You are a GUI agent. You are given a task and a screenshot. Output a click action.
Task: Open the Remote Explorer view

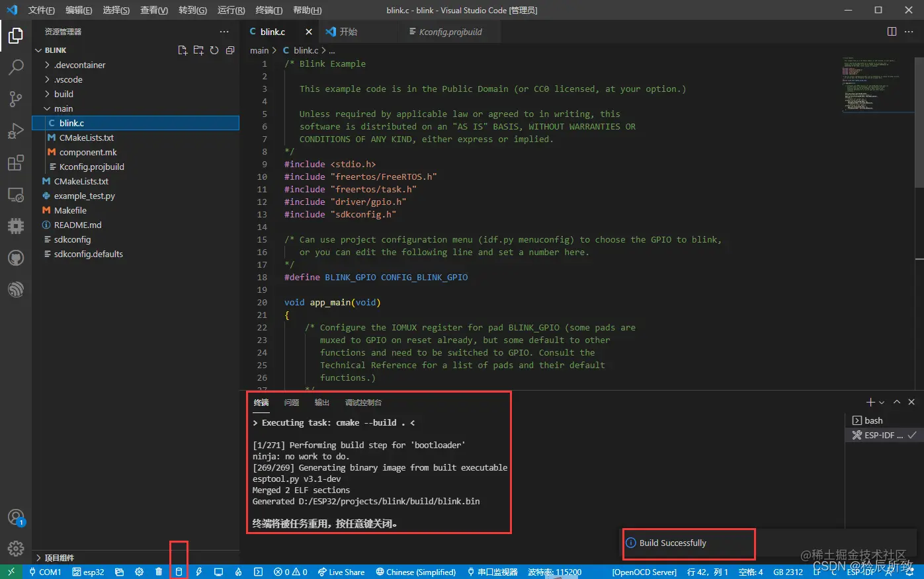16,194
